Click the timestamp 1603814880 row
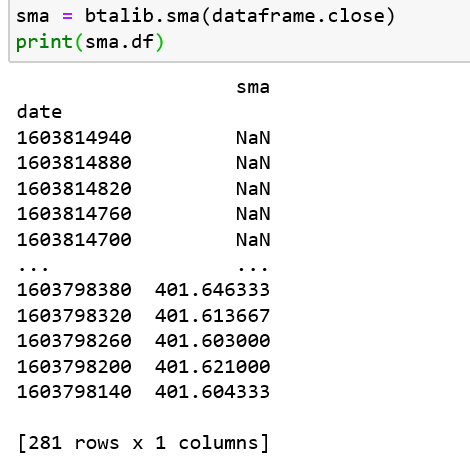The width and height of the screenshot is (470, 475). [143, 163]
